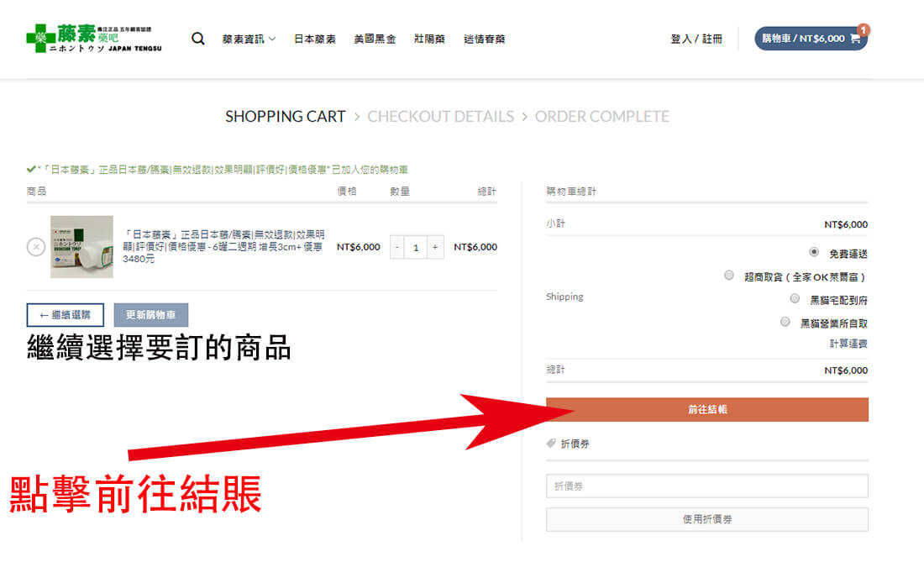Open the 購物車 NT$6,000 cart button

coord(811,39)
